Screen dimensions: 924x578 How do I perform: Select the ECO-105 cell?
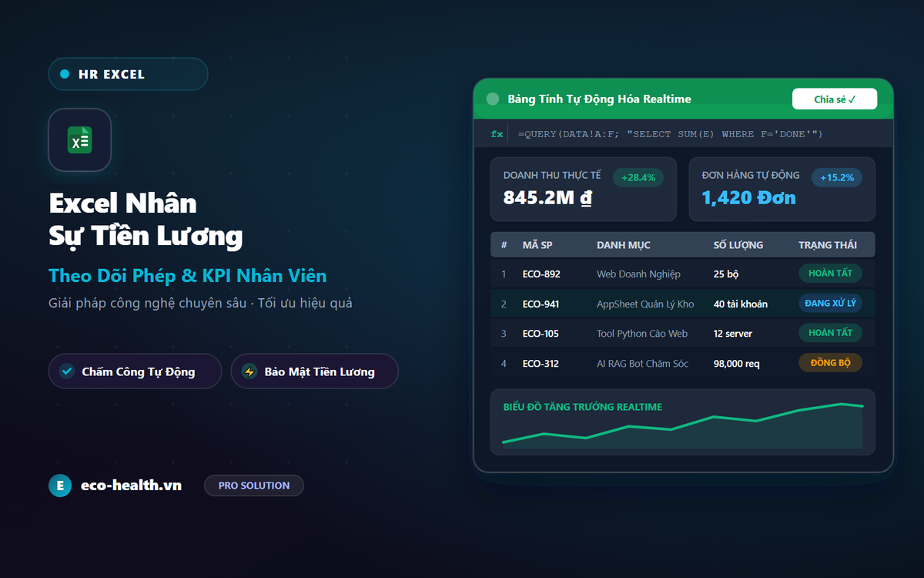click(541, 334)
